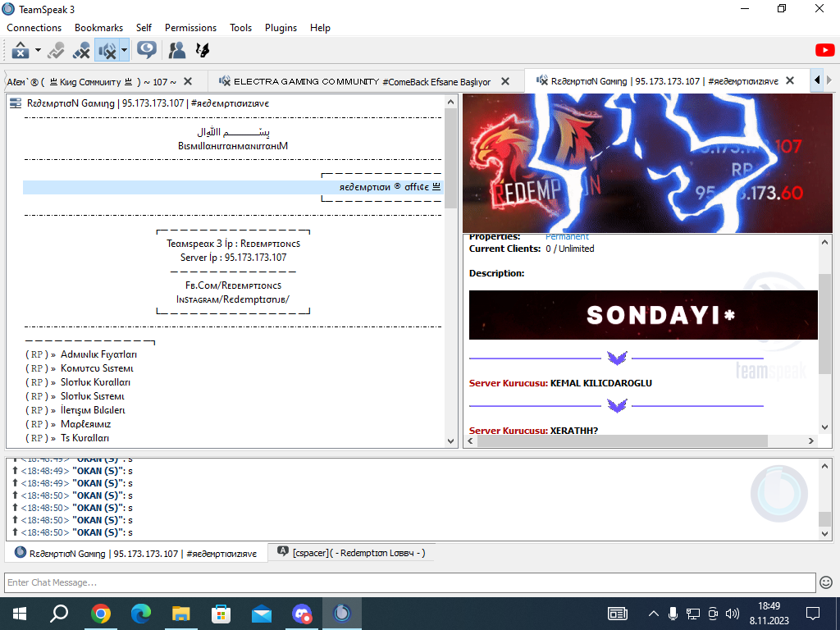Launch Google Chrome from taskbar
840x630 pixels.
100,614
